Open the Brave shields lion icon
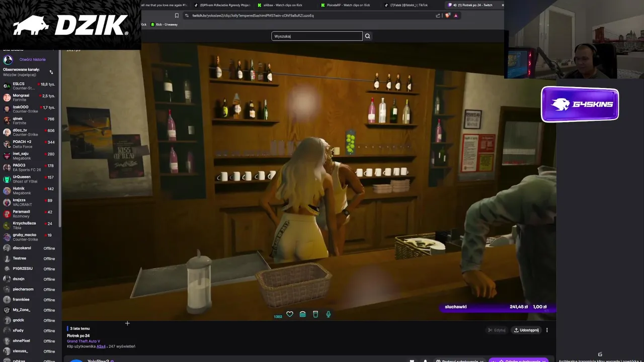Image resolution: width=644 pixels, height=362 pixels. point(447,16)
